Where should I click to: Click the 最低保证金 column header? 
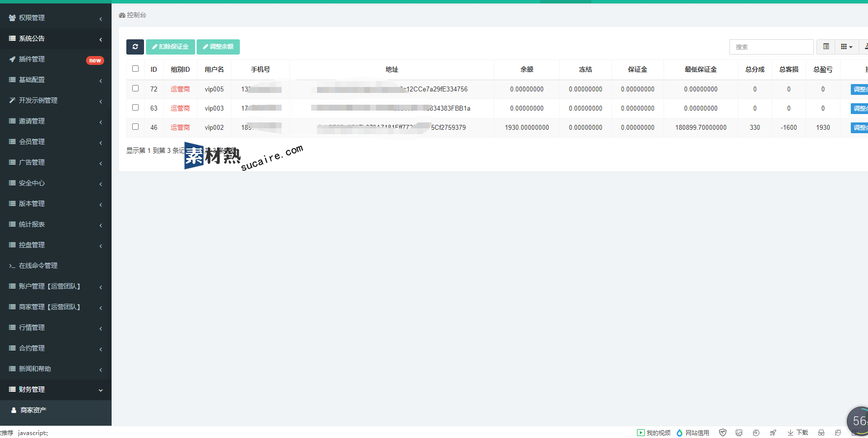coord(701,70)
